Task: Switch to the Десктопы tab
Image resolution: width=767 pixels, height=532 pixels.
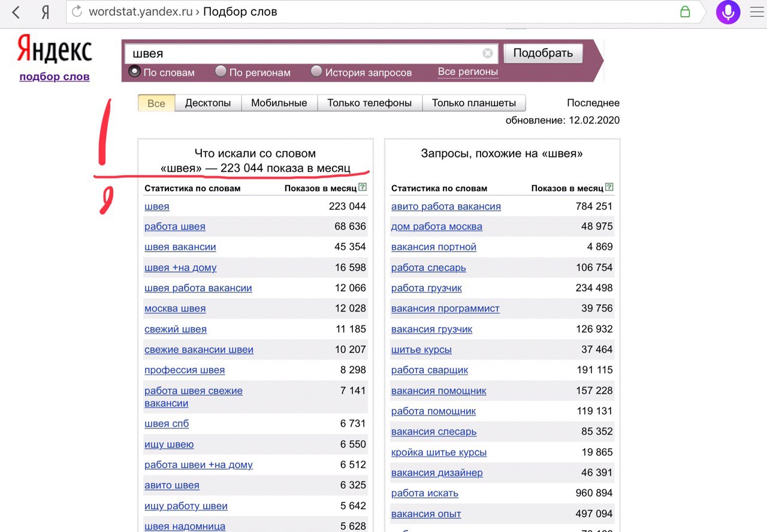Action: 208,103
